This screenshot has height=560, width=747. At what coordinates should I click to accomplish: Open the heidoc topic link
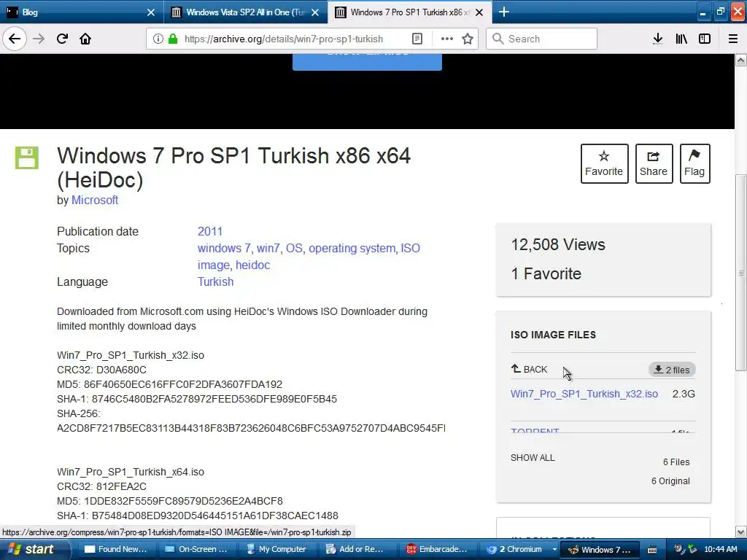253,265
